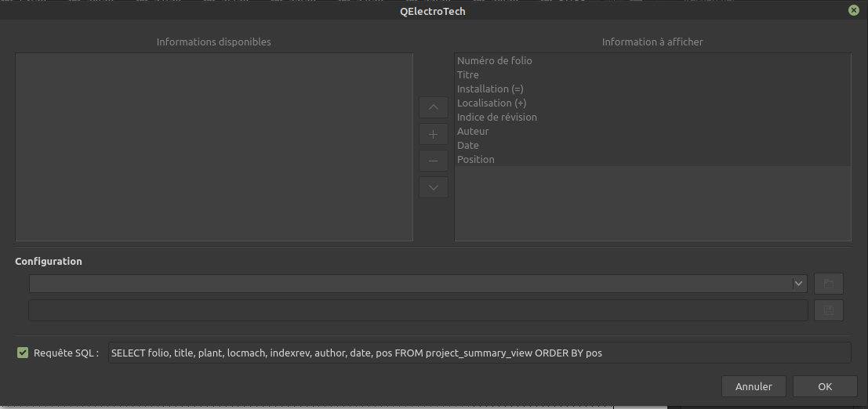Click the open configuration folder icon
This screenshot has width=868, height=409.
(828, 284)
